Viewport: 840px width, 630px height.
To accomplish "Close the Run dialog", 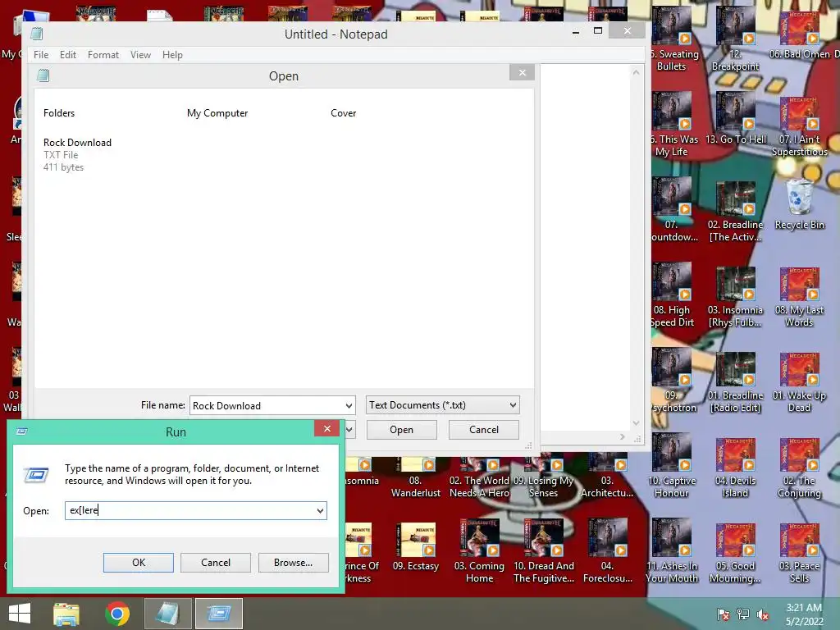I will 326,428.
